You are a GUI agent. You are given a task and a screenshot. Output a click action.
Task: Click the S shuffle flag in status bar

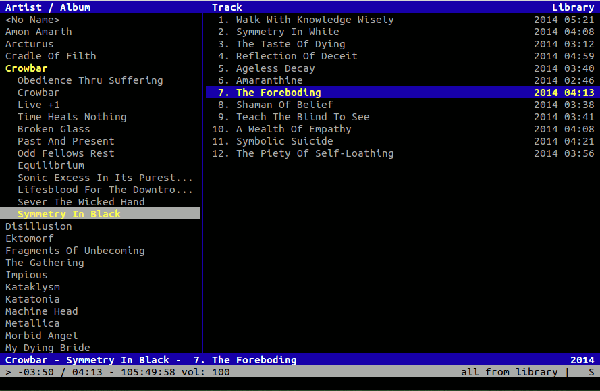591,372
